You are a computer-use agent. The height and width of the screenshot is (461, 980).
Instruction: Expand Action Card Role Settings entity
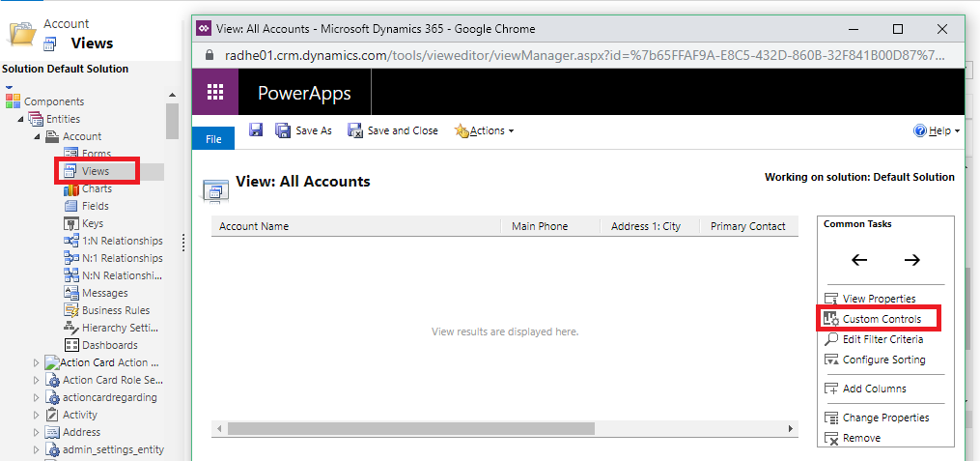click(x=37, y=380)
